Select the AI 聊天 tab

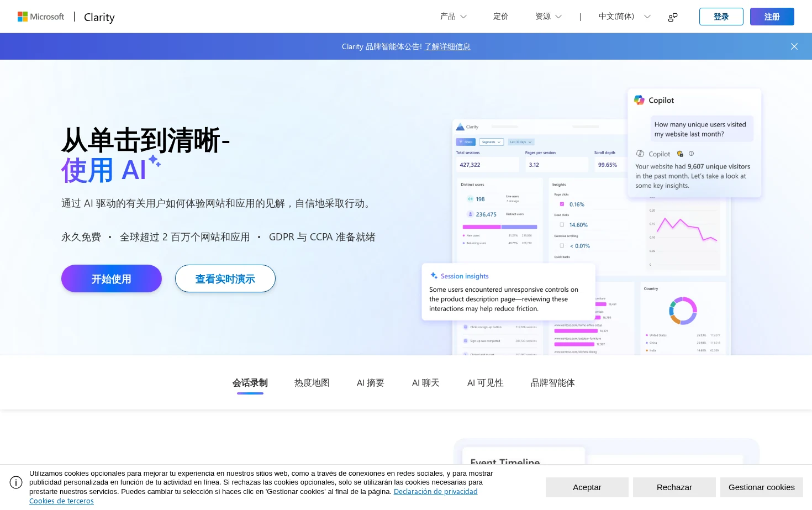(x=426, y=383)
